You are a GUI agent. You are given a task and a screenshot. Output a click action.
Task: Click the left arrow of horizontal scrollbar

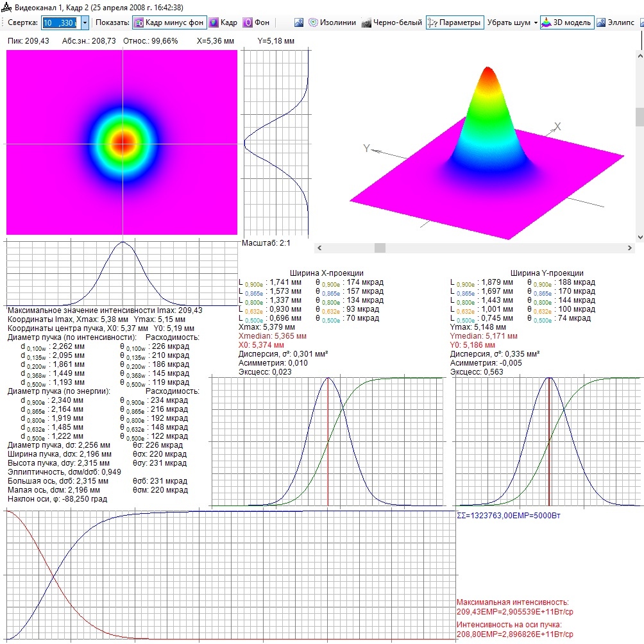click(319, 248)
